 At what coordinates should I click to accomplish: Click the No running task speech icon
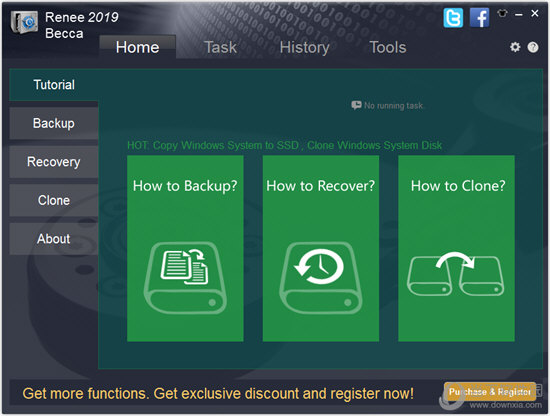pyautogui.click(x=356, y=105)
